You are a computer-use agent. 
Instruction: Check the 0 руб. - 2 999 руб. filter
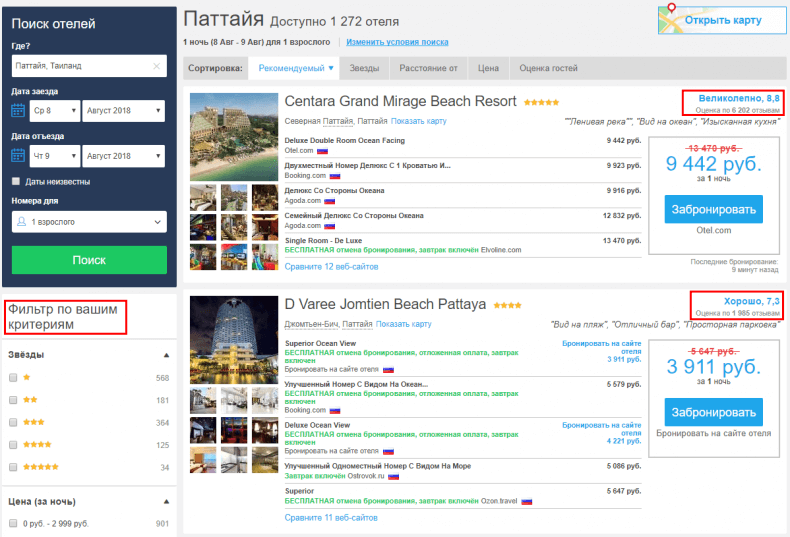(x=13, y=523)
